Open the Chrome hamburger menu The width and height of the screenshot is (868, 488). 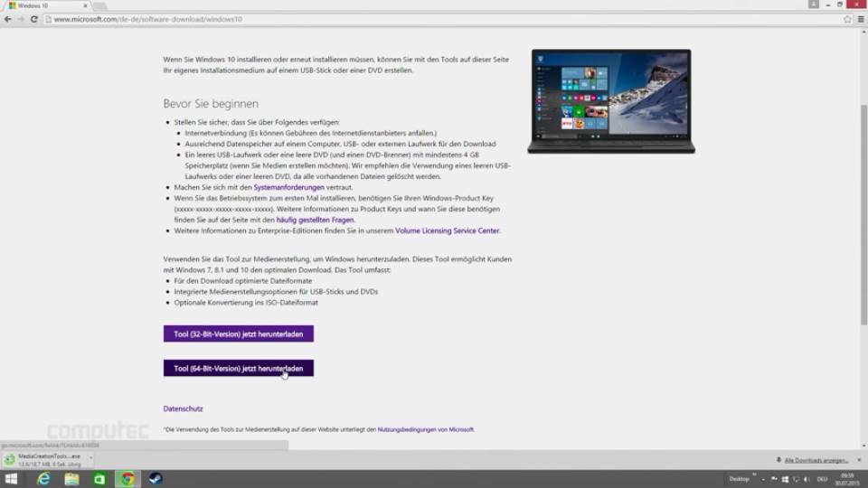[861, 19]
